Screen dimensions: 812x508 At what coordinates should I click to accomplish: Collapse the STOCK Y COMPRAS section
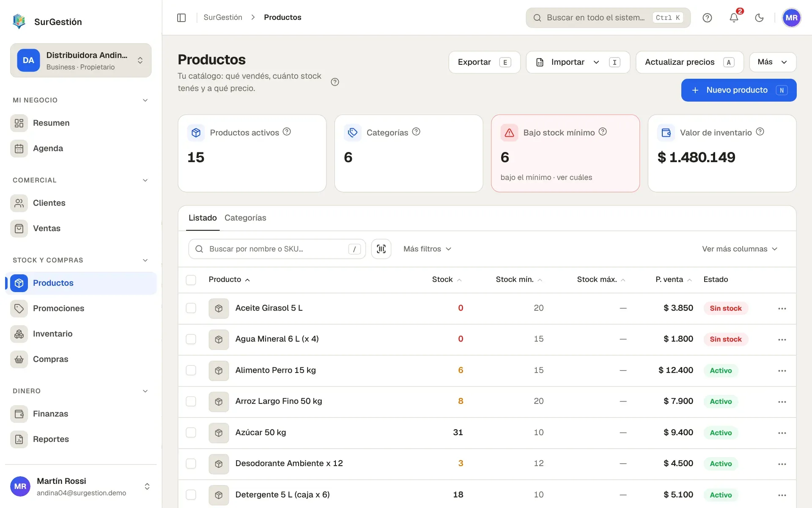(80, 260)
